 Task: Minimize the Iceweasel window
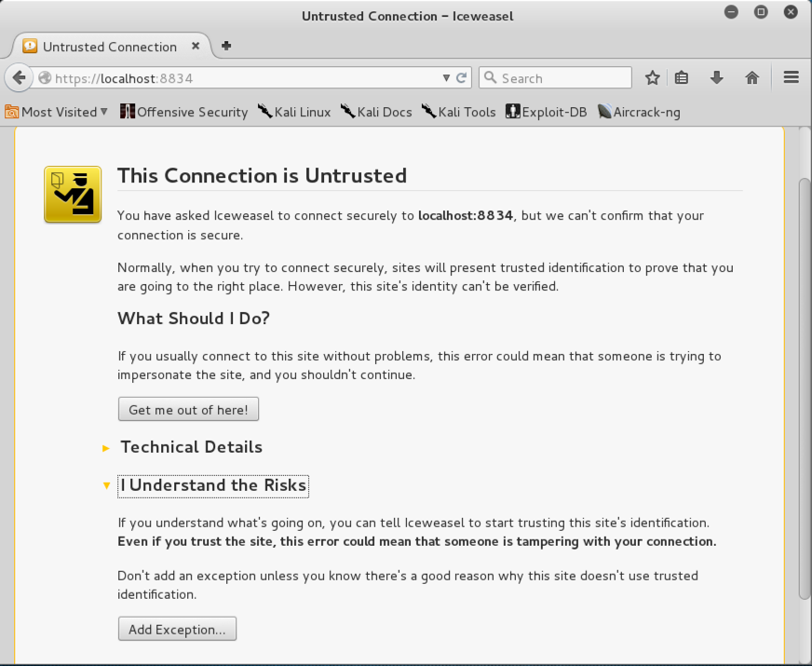731,11
